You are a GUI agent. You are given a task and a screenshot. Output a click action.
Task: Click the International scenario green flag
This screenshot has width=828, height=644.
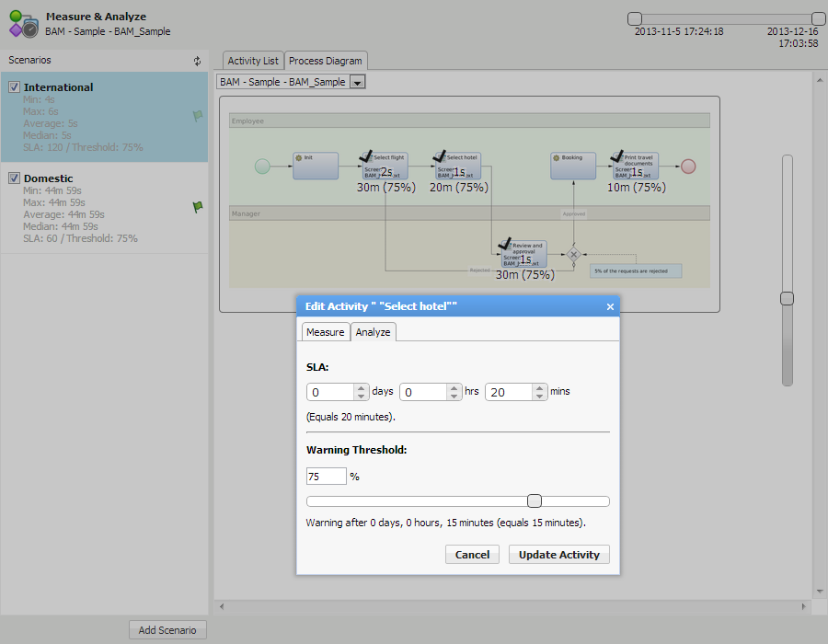(x=198, y=115)
